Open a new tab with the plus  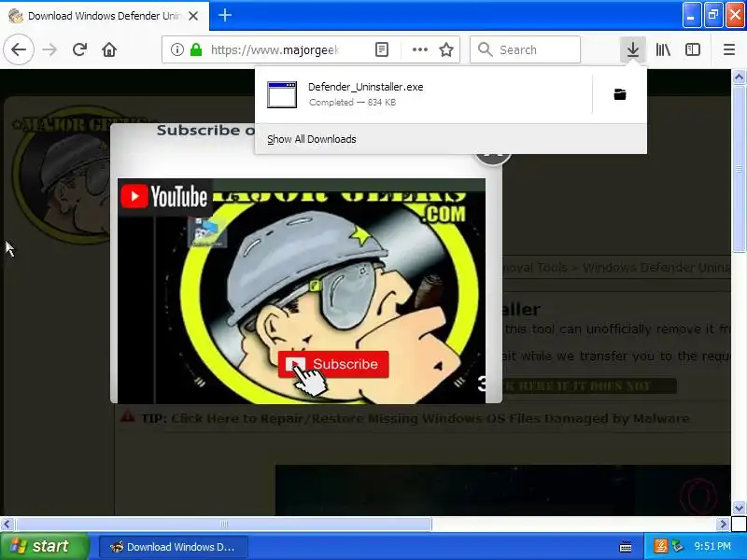pyautogui.click(x=225, y=15)
